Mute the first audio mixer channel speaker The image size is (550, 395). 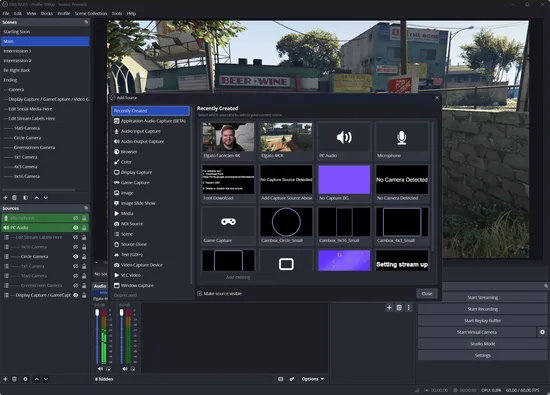coord(100,369)
